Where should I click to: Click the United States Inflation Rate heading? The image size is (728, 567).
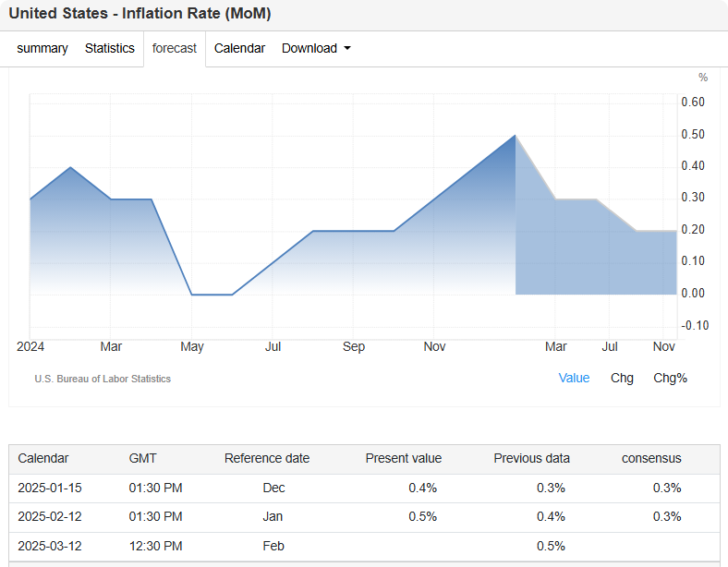(x=140, y=15)
